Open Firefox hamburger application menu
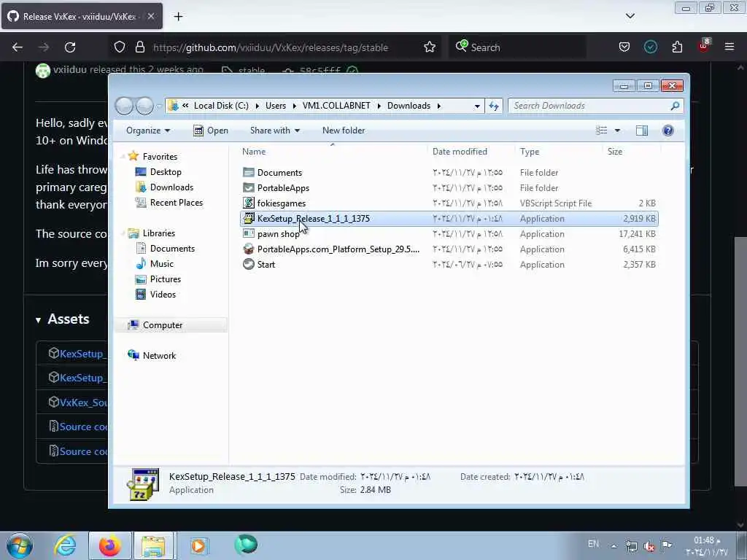This screenshot has width=747, height=560. point(729,47)
